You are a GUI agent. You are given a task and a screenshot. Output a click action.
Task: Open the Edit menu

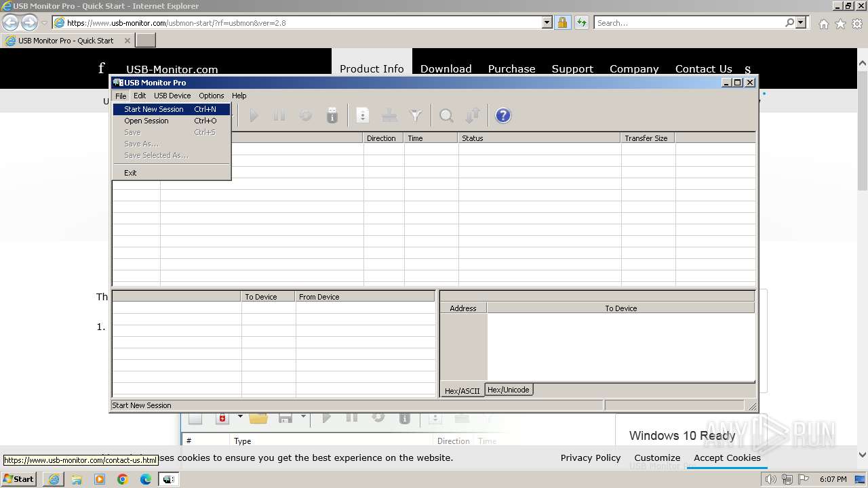point(140,96)
